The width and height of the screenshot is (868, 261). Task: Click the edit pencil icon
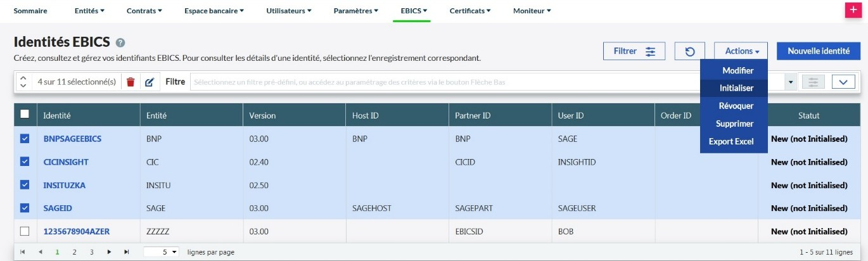[150, 82]
